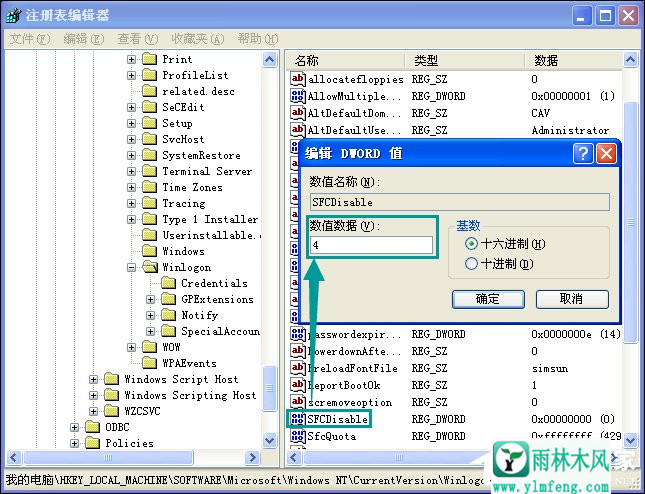The width and height of the screenshot is (645, 494).
Task: Click the values pane scroll up arrow
Action: coord(631,60)
